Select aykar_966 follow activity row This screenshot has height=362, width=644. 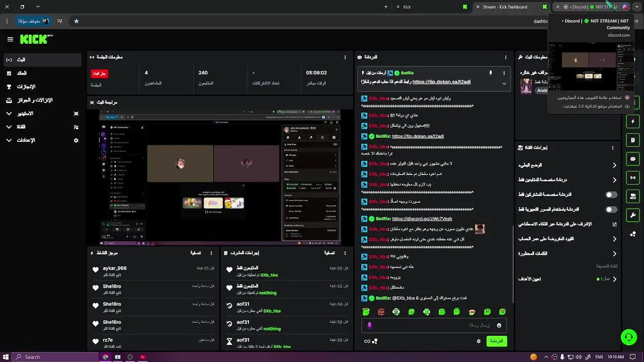coord(153,271)
